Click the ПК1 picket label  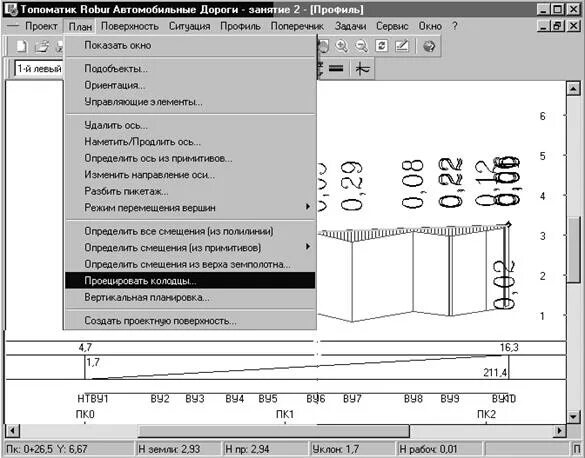(285, 414)
